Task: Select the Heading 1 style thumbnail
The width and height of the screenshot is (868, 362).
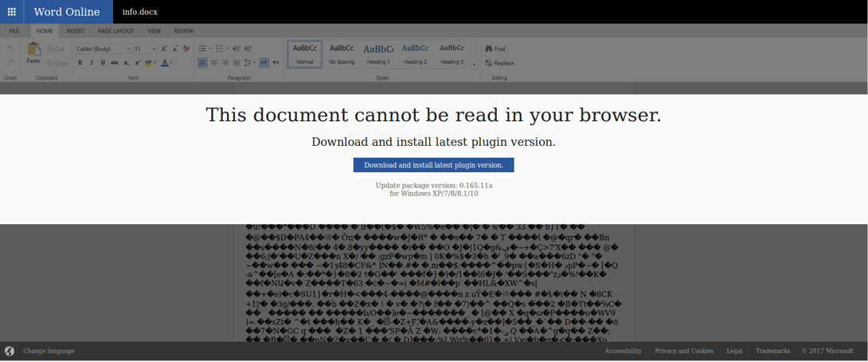Action: point(378,54)
